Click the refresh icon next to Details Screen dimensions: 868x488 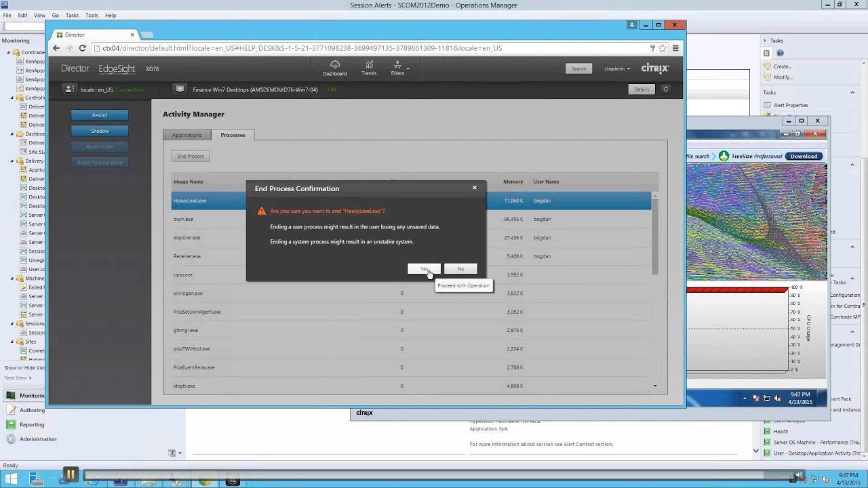(x=665, y=89)
